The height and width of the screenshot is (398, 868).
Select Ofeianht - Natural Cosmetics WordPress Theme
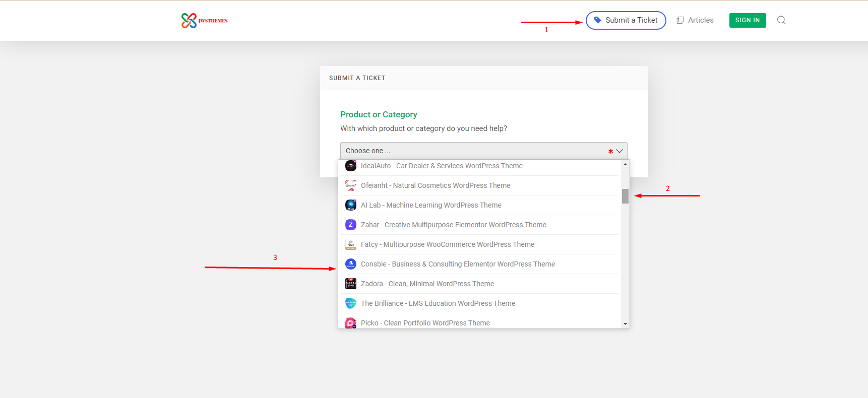coord(480,185)
